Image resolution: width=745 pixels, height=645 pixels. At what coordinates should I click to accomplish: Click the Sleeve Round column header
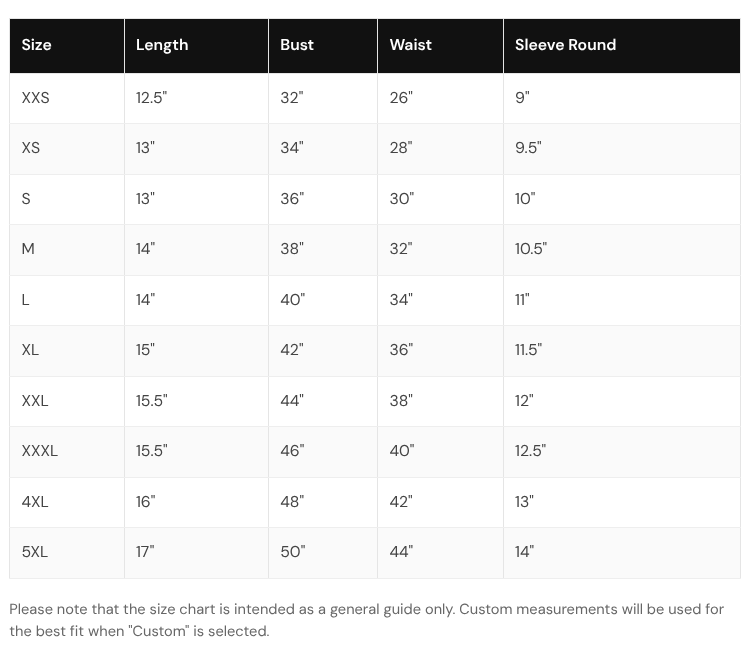point(622,46)
